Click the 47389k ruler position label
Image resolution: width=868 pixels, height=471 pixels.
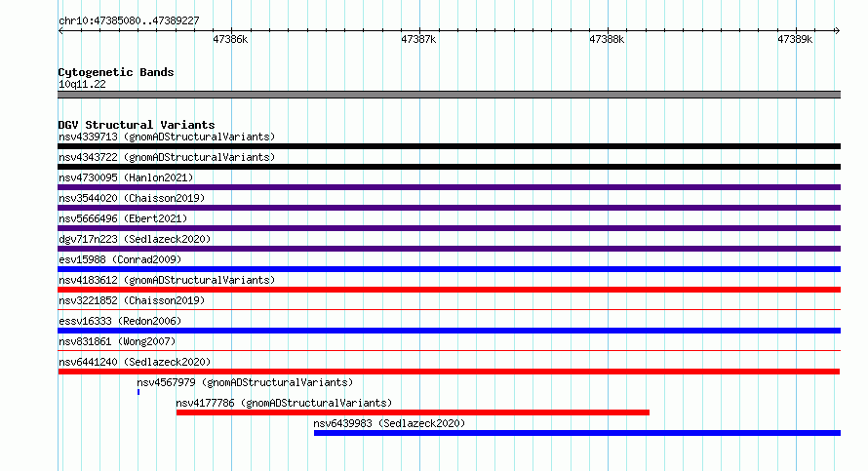coord(795,39)
